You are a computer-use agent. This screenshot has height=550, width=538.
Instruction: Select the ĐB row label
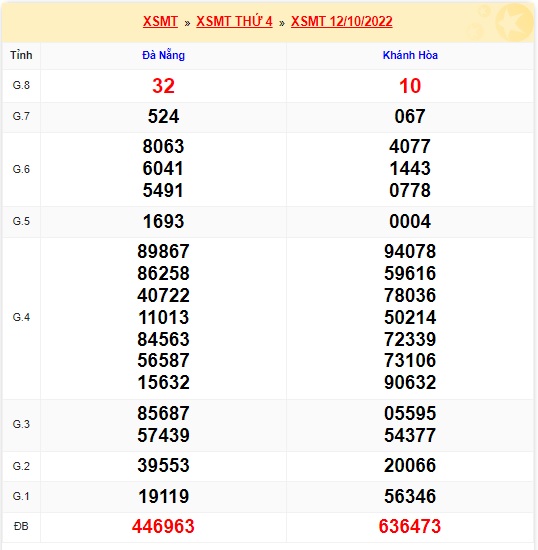click(21, 526)
